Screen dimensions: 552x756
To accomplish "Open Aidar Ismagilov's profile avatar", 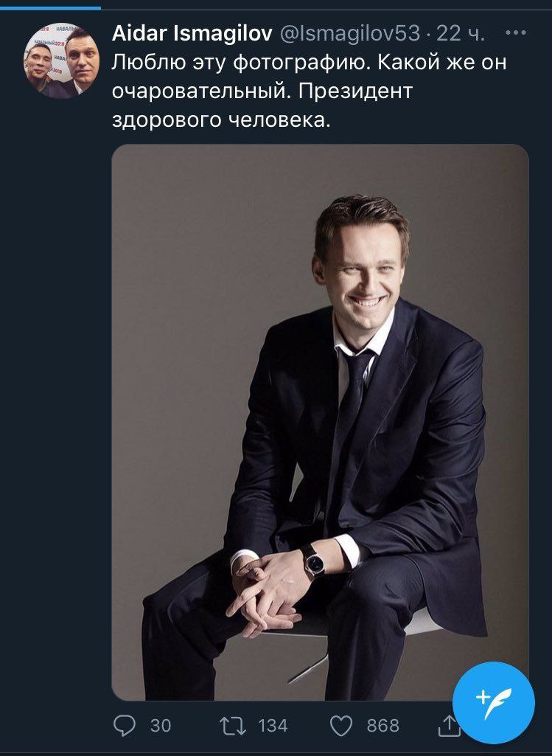I will point(61,60).
